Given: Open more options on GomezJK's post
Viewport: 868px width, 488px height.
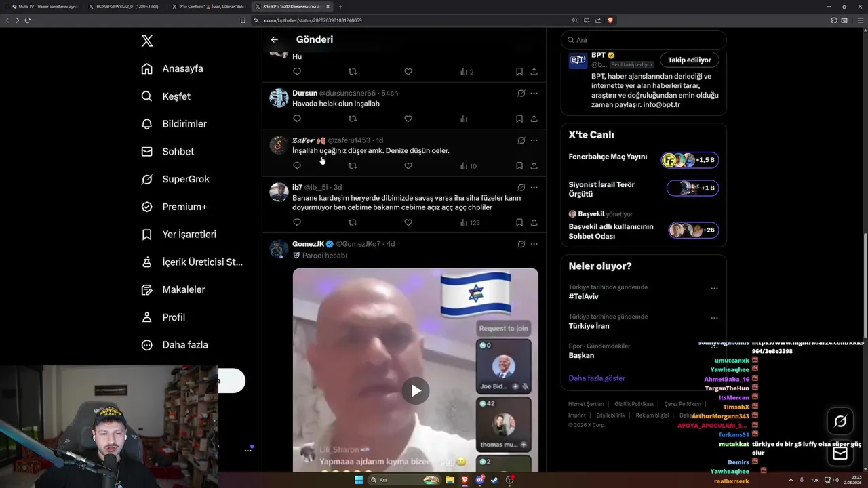Looking at the screenshot, I should 534,244.
